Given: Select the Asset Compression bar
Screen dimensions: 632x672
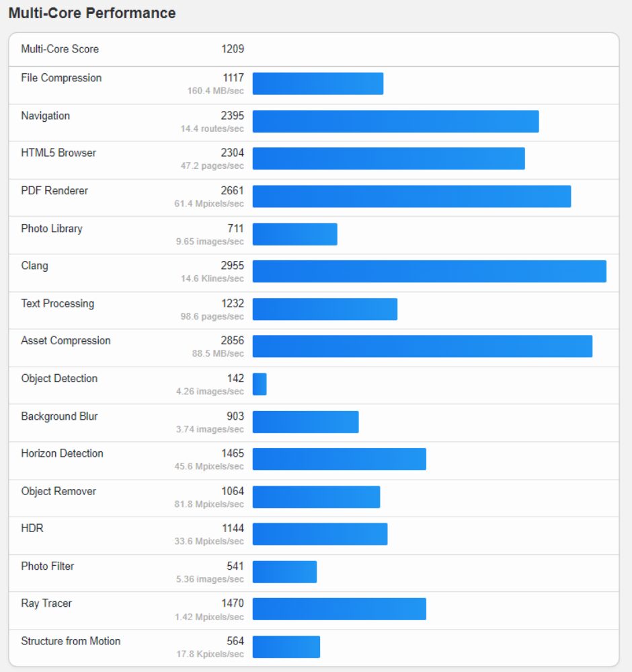Looking at the screenshot, I should click(x=422, y=346).
